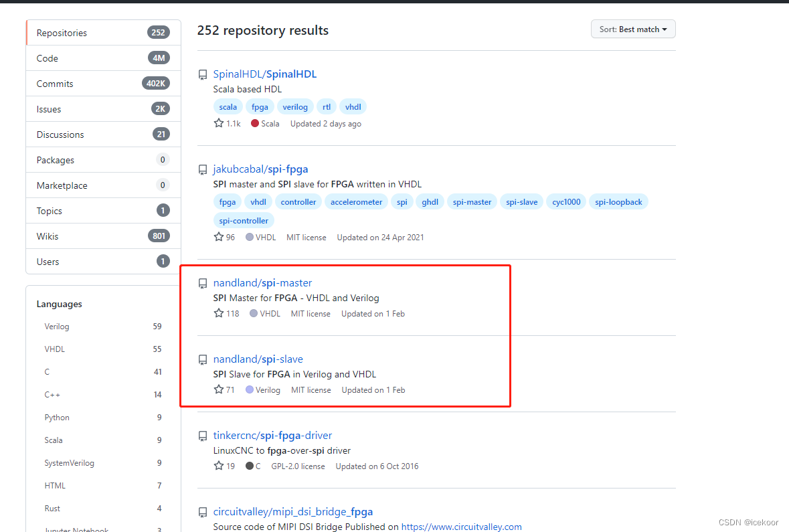
Task: Click the fpga tag under SpinalHDL
Action: (x=260, y=106)
